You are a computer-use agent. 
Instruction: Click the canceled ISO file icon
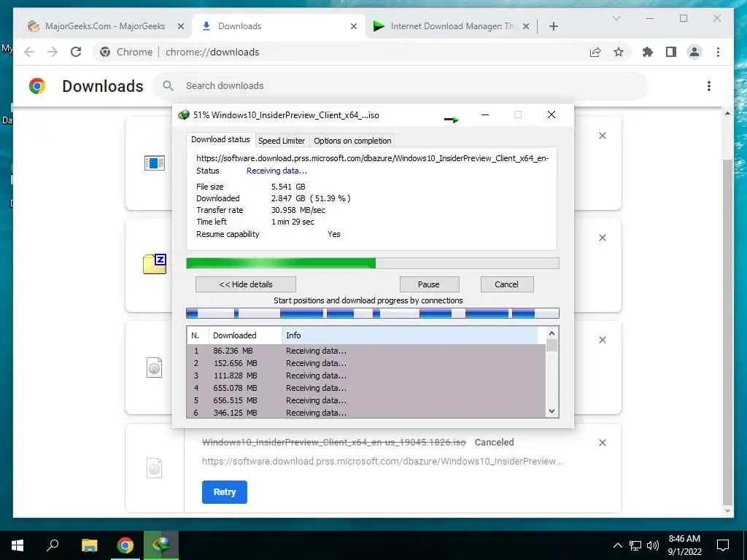pyautogui.click(x=155, y=468)
